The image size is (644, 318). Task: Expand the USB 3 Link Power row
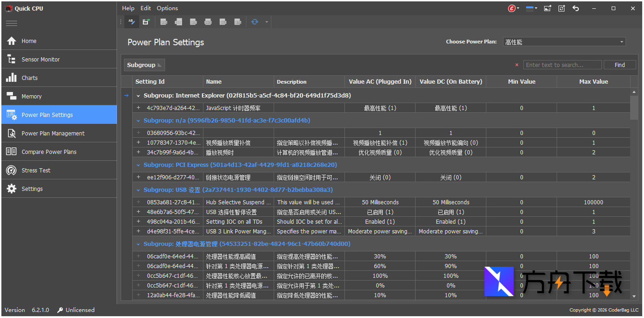point(138,231)
